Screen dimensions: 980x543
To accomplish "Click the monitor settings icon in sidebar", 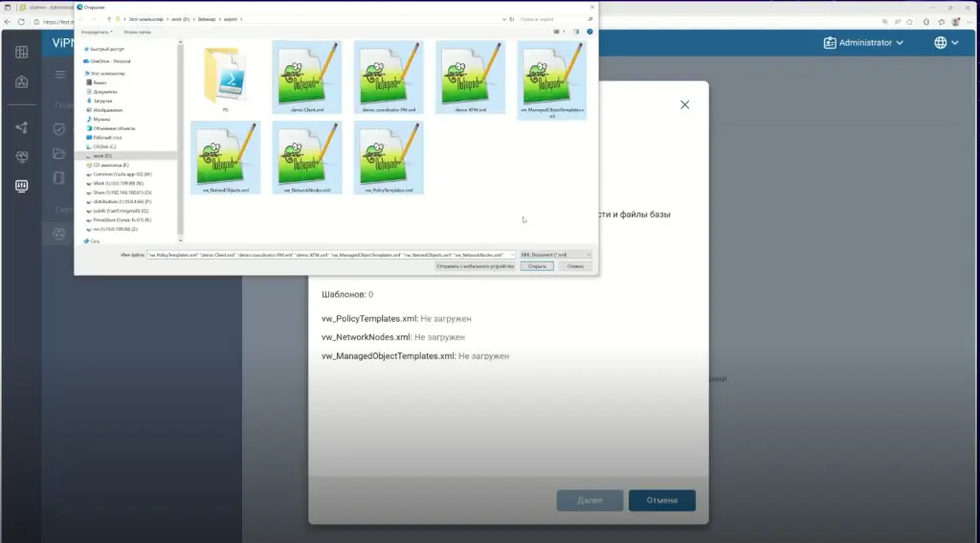I will tap(22, 186).
